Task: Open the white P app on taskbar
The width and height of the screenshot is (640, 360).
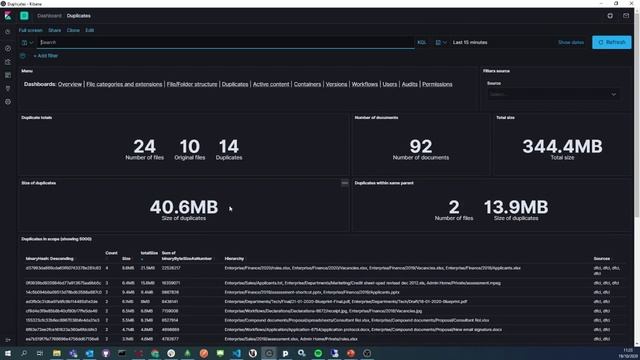Action: click(285, 353)
